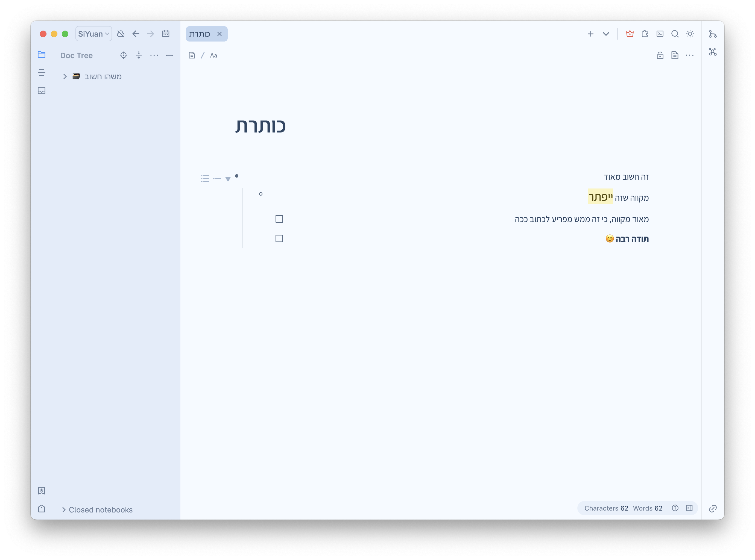Open the inbox panel icon

coord(41,90)
